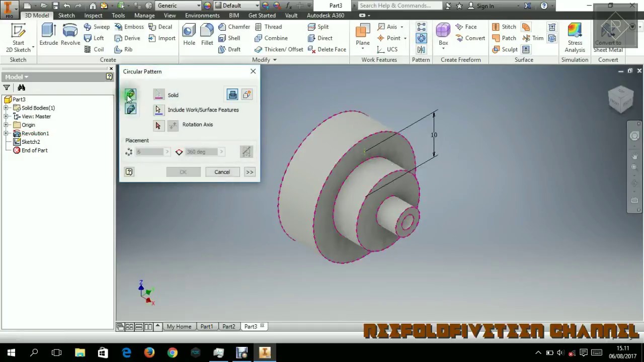Switch to Part1 document tab

(x=206, y=326)
